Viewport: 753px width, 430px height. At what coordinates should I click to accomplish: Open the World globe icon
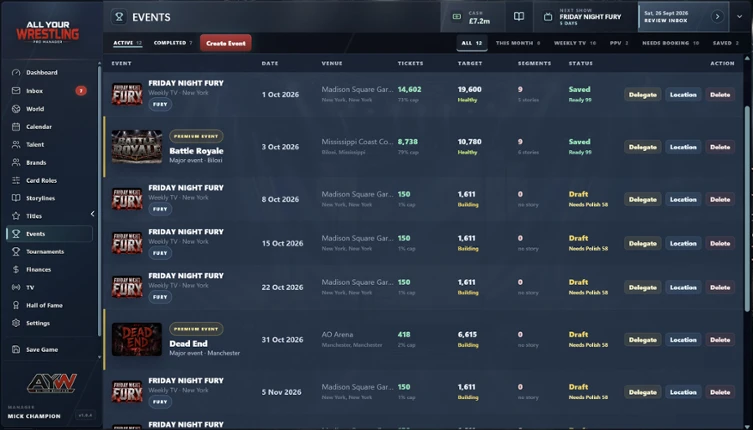coord(16,109)
